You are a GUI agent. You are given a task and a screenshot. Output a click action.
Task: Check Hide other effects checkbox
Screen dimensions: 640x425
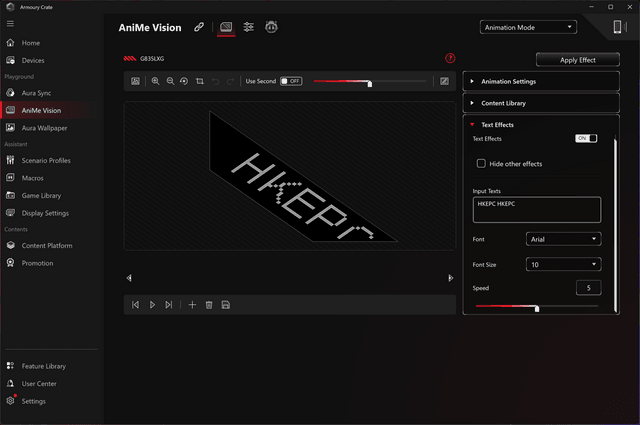tap(481, 164)
